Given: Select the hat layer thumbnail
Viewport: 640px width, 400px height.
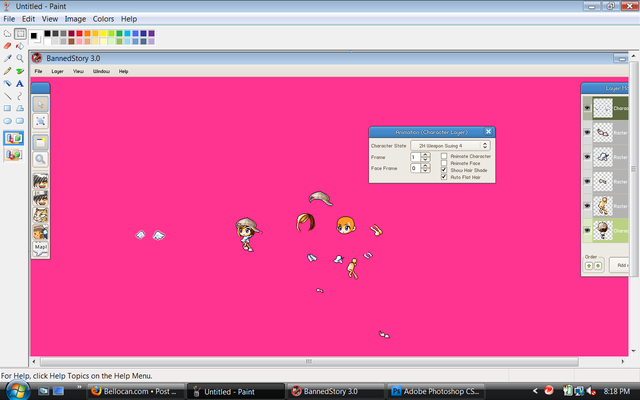Looking at the screenshot, I should (x=603, y=157).
